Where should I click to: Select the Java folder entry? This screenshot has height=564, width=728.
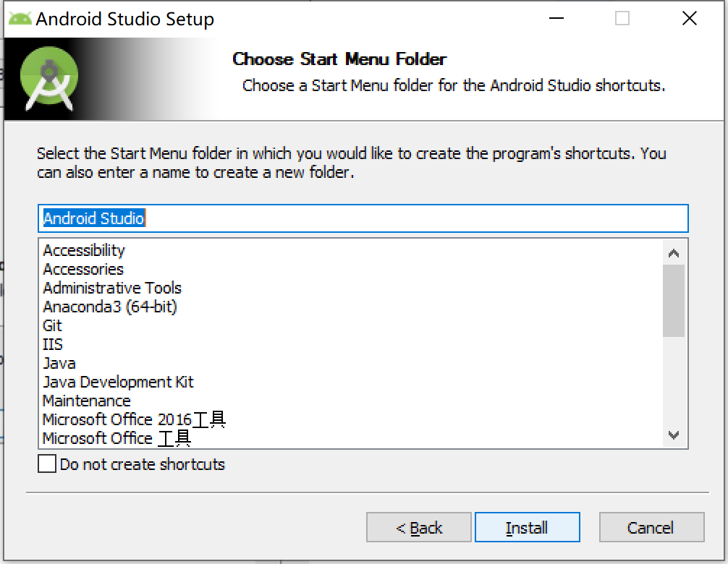pos(59,363)
